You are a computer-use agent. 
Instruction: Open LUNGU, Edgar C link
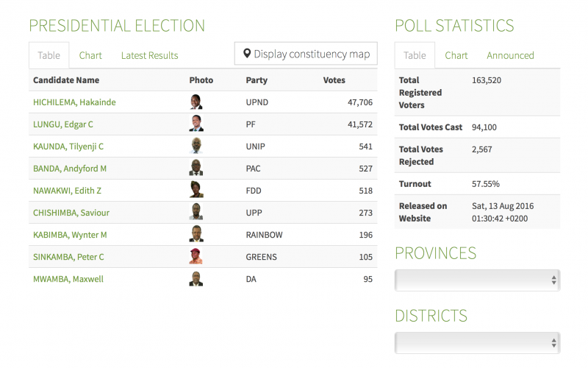63,124
